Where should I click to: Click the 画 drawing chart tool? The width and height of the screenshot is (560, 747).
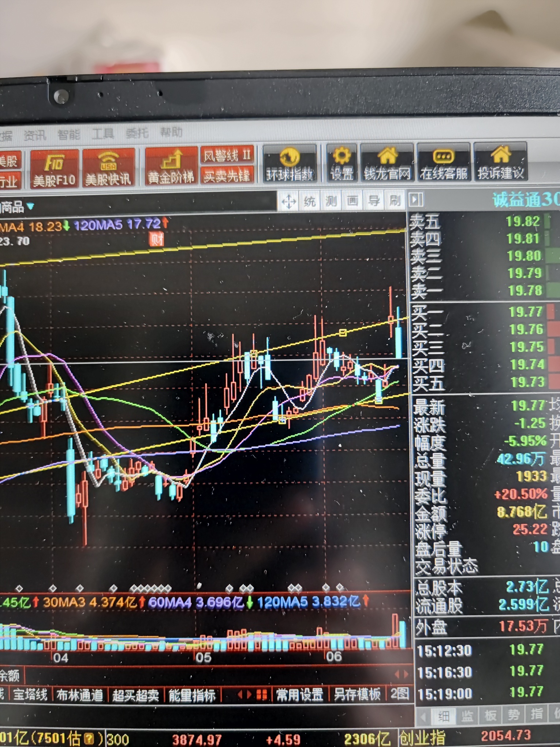click(x=352, y=200)
